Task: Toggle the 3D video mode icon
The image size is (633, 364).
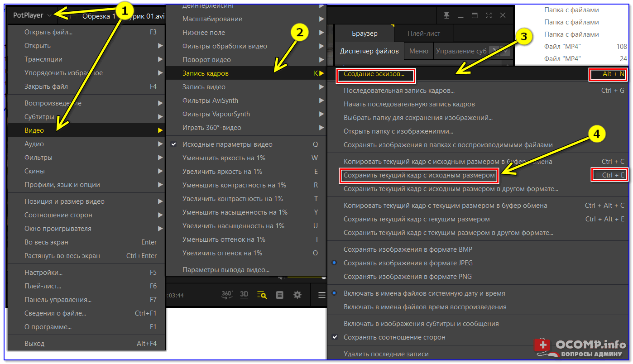Action: tap(244, 295)
